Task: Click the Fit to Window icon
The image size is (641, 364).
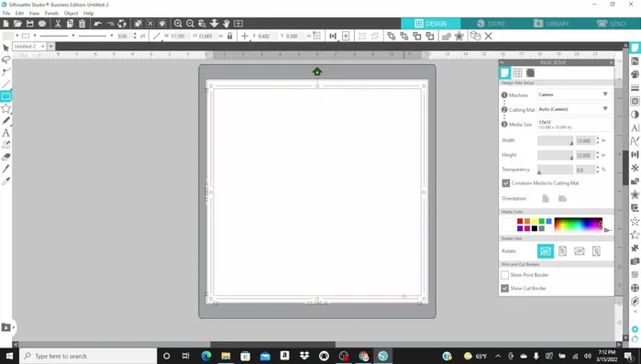Action: point(238,23)
